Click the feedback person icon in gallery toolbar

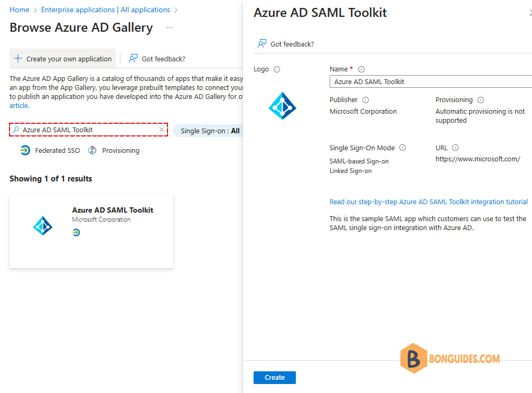[x=133, y=58]
